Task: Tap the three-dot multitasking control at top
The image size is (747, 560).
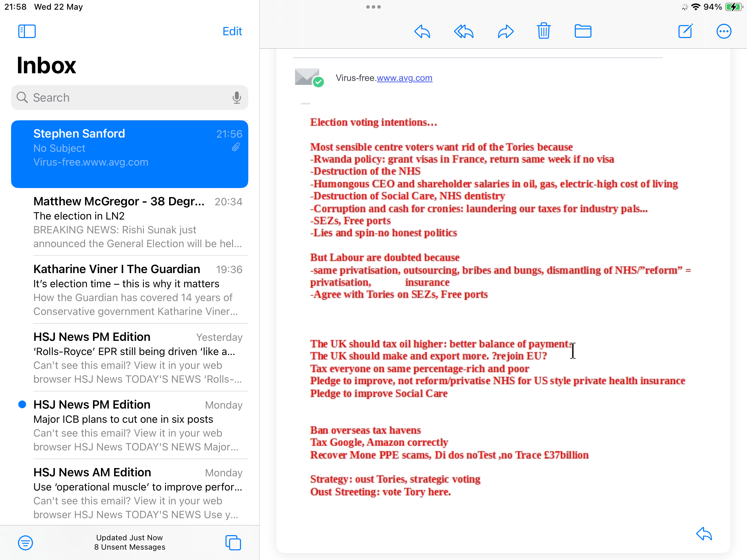Action: pyautogui.click(x=373, y=7)
